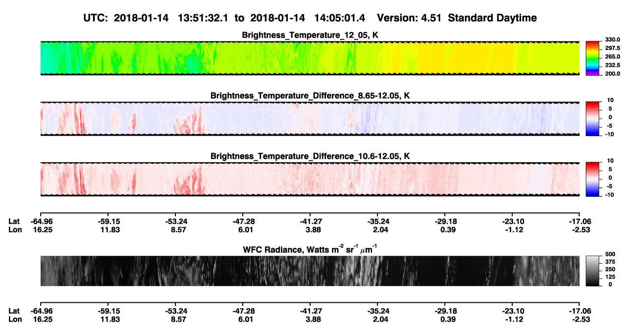
Task: Click the 8.65-12.05 difference image strip
Action: click(310, 118)
